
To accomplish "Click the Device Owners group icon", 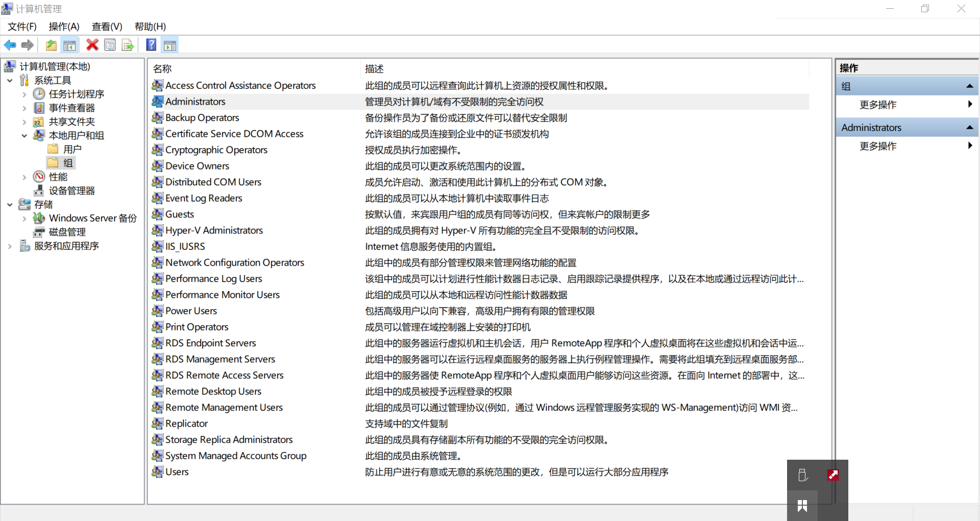I will pos(158,165).
